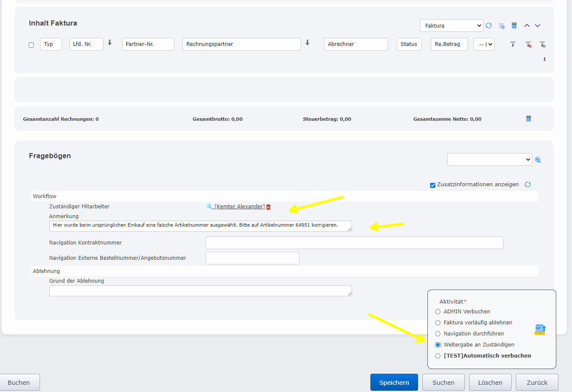This screenshot has height=392, width=572.
Task: Open the Kemter Alexander link
Action: coord(239,207)
